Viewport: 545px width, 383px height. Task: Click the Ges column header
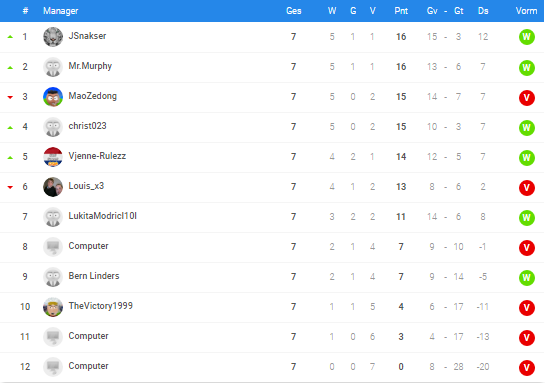293,11
